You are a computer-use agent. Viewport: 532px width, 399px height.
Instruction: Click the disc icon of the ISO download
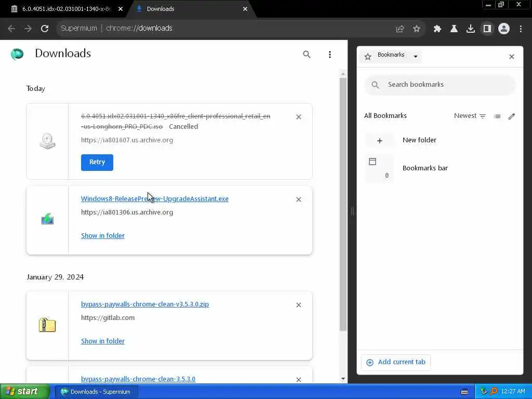[x=47, y=141]
